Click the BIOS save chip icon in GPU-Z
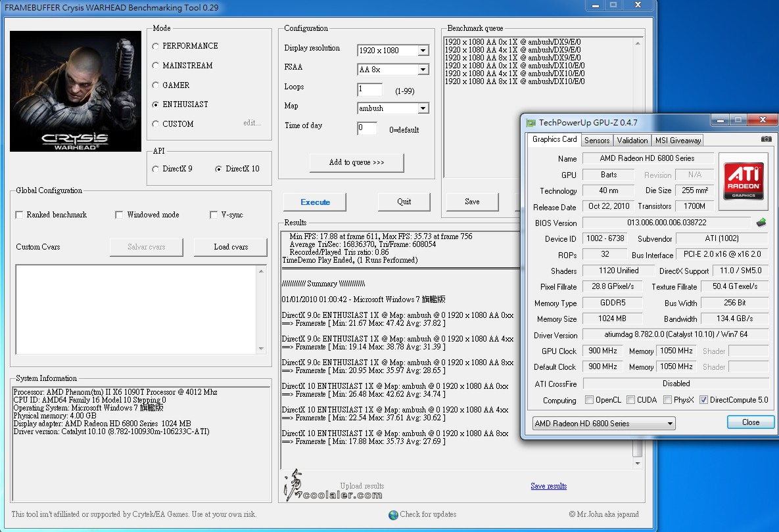779x532 pixels. pos(761,223)
